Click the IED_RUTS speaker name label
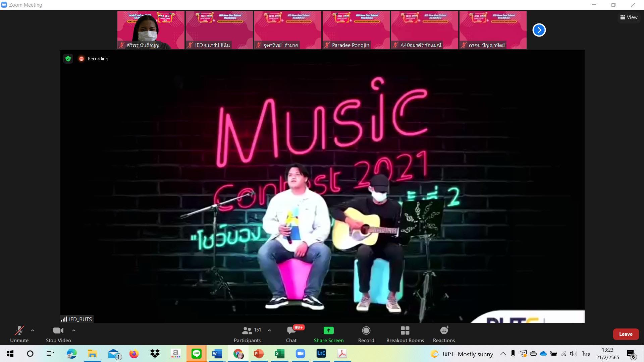 pos(77,319)
